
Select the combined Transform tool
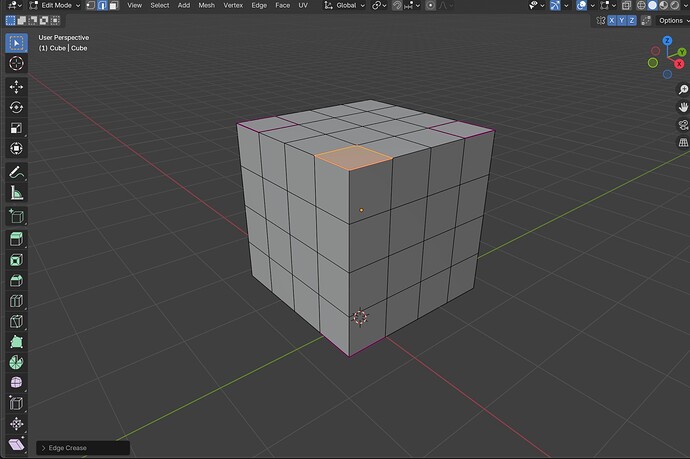tap(16, 148)
